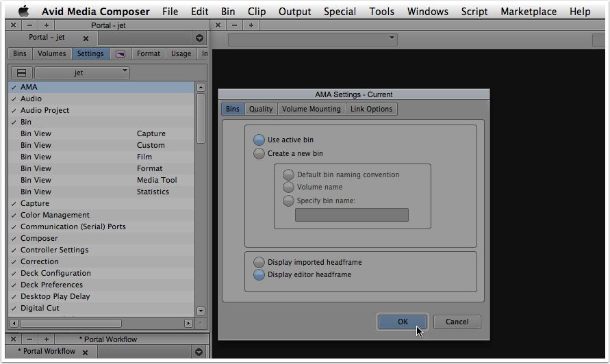Click the bin name text field
610x364 pixels.
pos(352,215)
